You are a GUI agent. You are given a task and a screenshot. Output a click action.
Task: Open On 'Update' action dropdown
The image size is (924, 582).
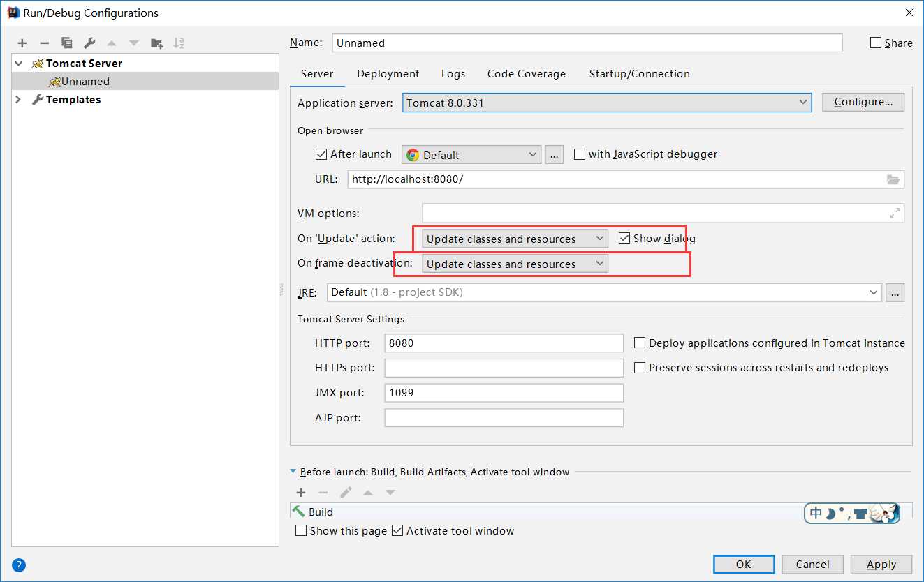pyautogui.click(x=515, y=239)
